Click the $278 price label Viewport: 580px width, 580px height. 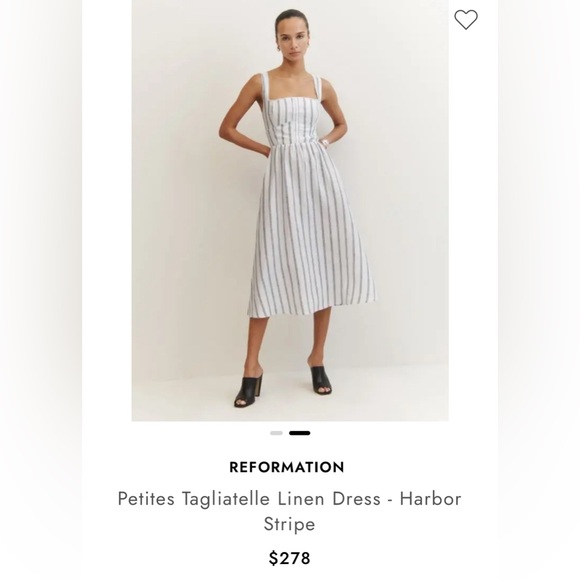pos(289,558)
